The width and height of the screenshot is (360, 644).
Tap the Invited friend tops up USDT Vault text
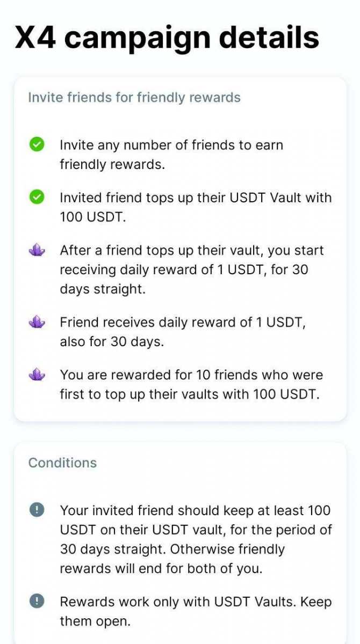(196, 208)
